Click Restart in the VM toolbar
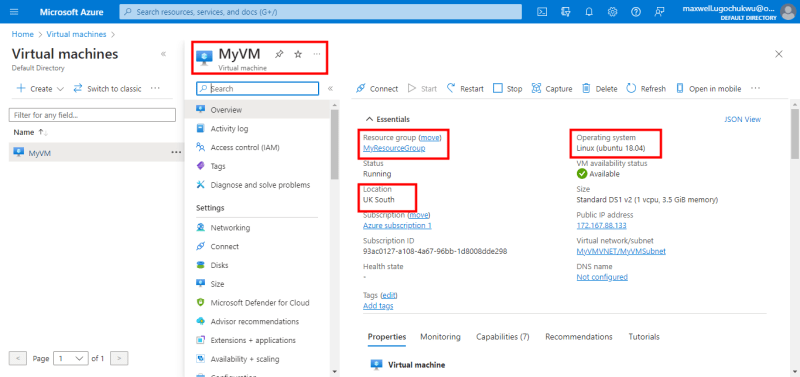The height and width of the screenshot is (377, 800). click(465, 89)
